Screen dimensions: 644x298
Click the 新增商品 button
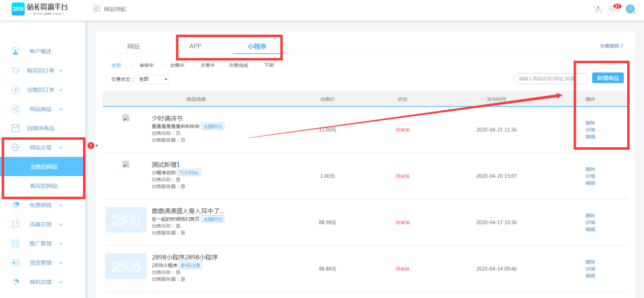pos(607,78)
